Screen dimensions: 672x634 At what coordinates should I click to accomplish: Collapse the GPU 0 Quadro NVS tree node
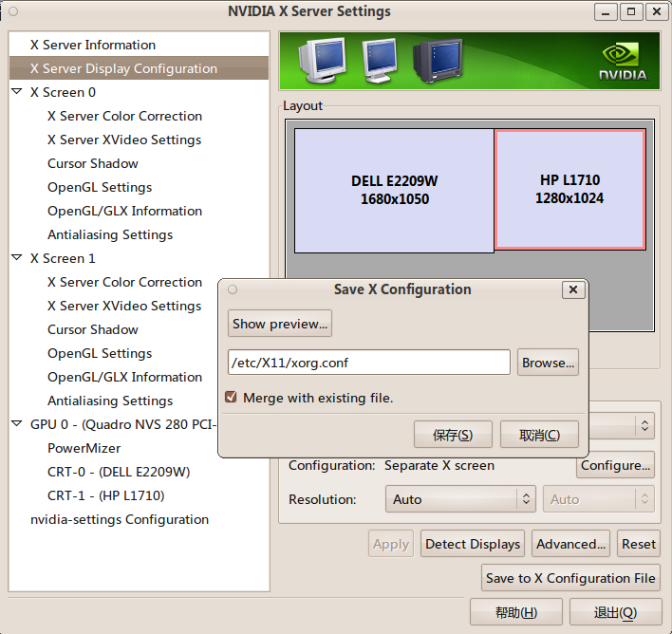coord(17,423)
